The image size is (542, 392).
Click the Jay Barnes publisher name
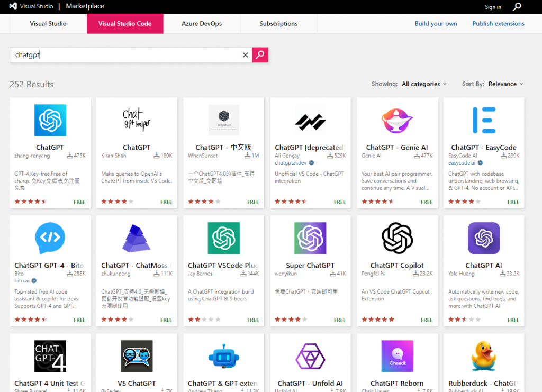(x=200, y=274)
